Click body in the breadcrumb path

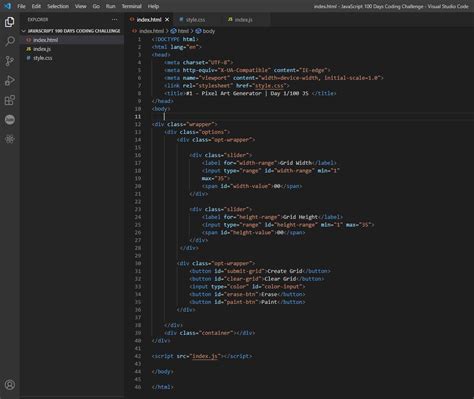pyautogui.click(x=209, y=31)
